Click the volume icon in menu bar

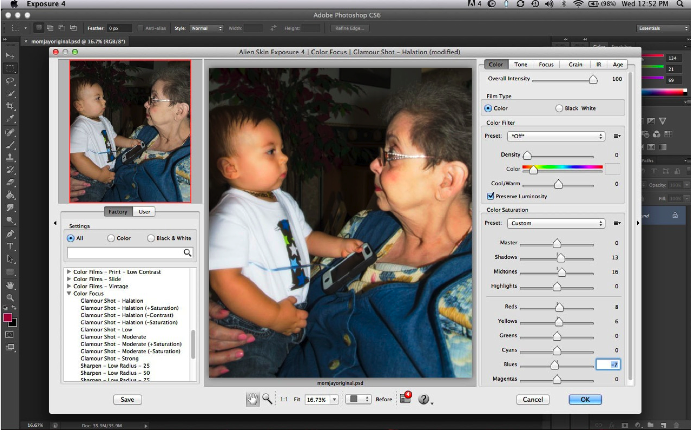549,4
